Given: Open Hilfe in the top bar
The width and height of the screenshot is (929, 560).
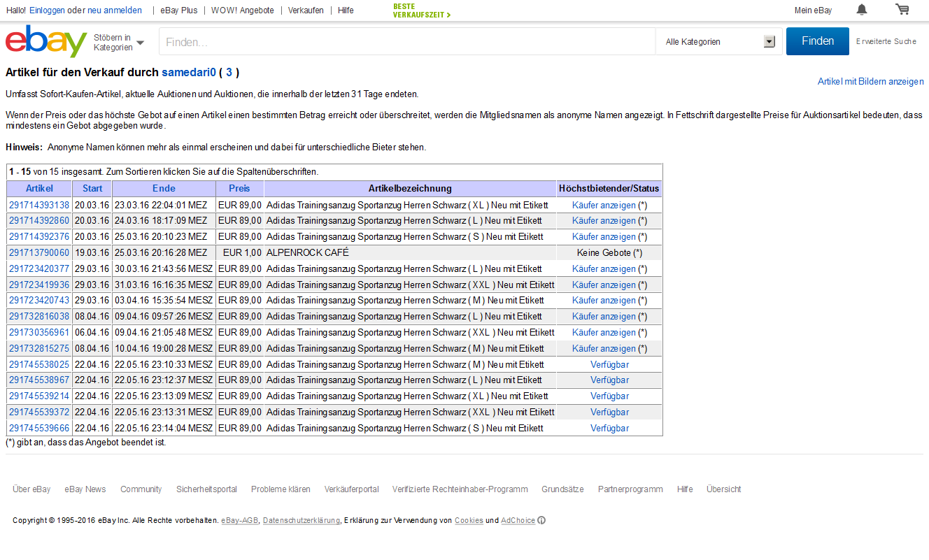Looking at the screenshot, I should click(x=346, y=10).
